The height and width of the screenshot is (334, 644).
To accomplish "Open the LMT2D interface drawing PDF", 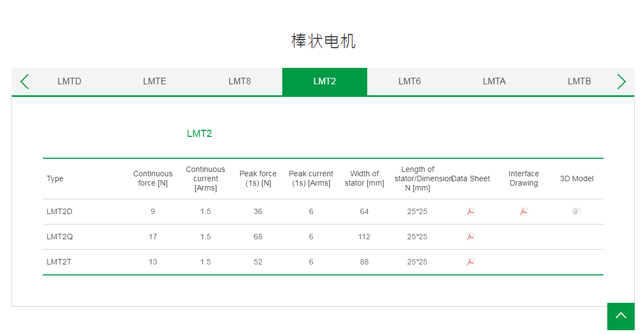I will (x=523, y=211).
